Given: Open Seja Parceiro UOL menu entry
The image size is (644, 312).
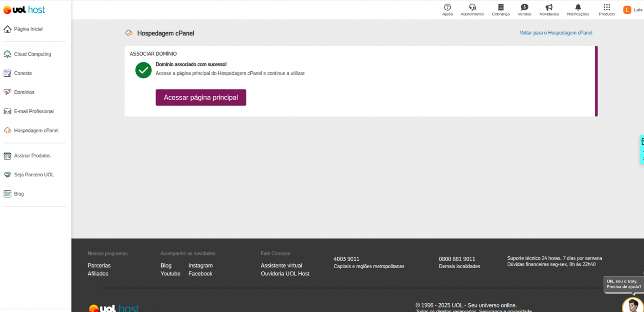Looking at the screenshot, I should tap(34, 175).
